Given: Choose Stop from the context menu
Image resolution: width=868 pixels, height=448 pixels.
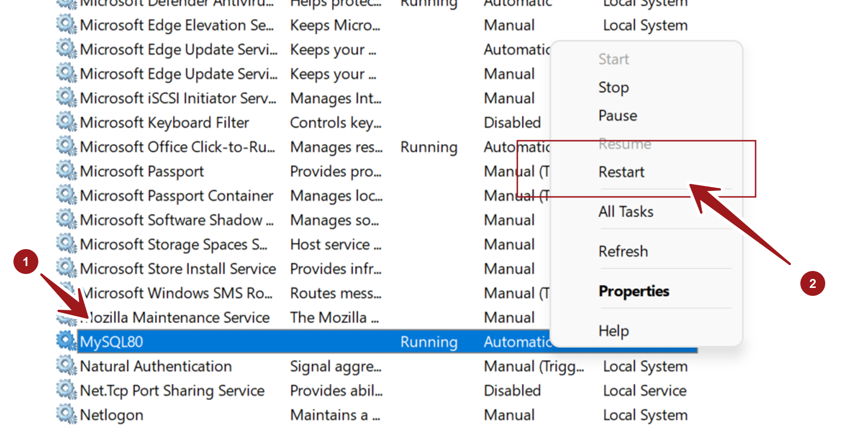Looking at the screenshot, I should [x=613, y=88].
